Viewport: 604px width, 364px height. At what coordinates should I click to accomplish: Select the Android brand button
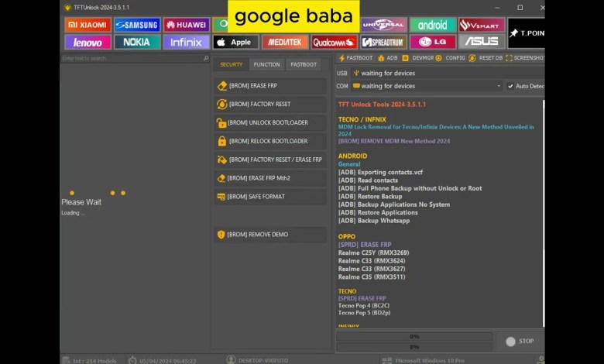point(433,25)
